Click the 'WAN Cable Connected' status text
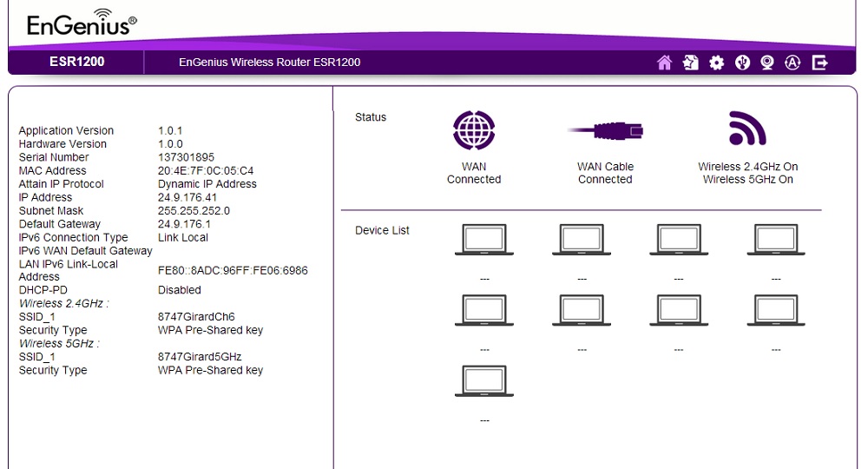The height and width of the screenshot is (469, 868). (605, 173)
